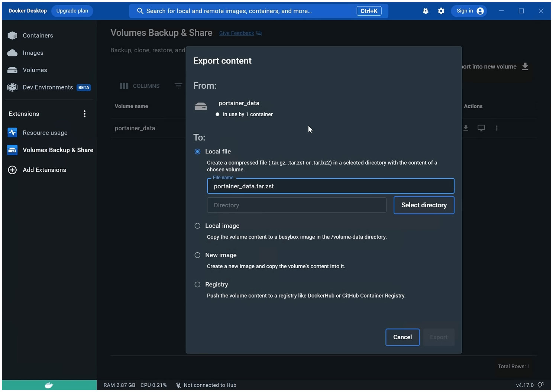
Task: Choose the Registry radio option
Action: pyautogui.click(x=197, y=285)
